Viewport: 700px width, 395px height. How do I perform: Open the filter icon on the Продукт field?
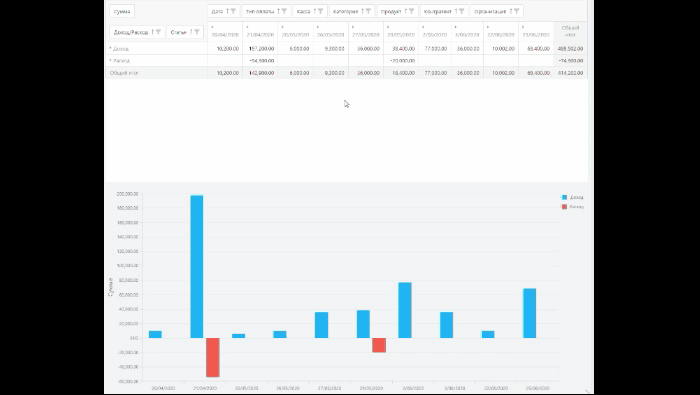point(411,11)
